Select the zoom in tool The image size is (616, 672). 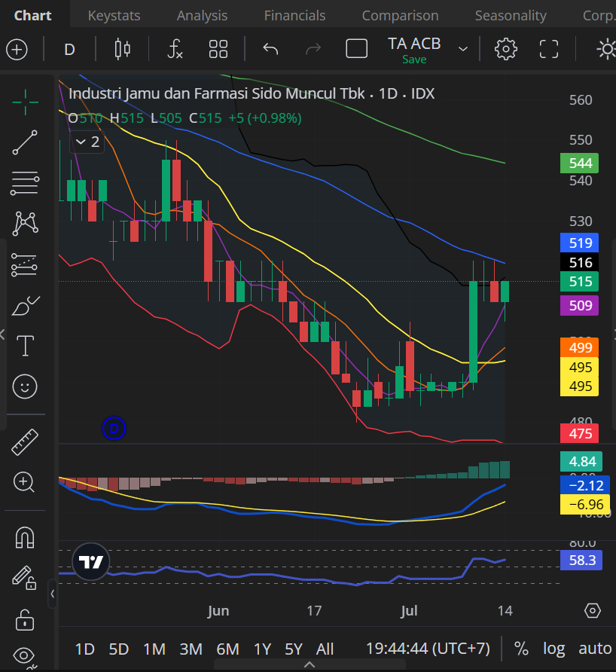[x=24, y=482]
